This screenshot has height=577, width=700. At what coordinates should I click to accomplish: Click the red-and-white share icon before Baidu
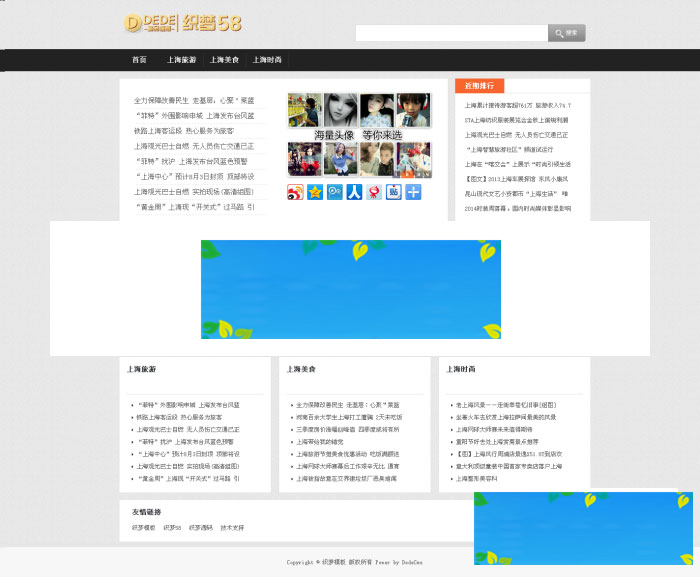point(374,192)
